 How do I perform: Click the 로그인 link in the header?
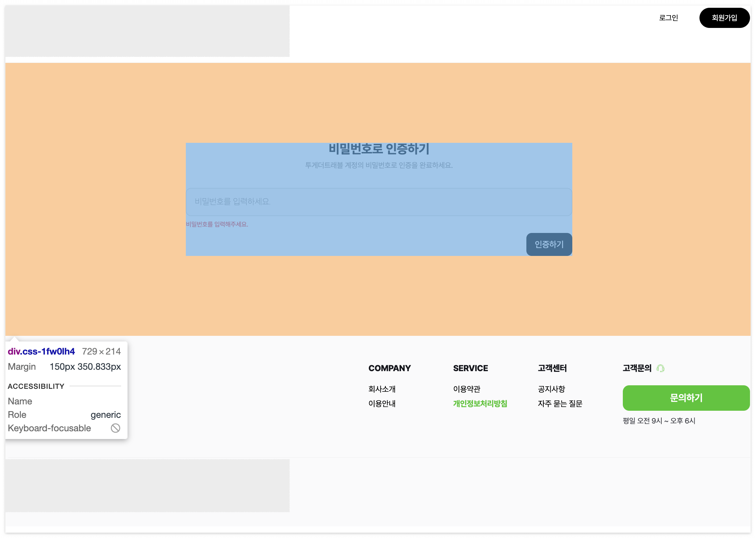668,18
